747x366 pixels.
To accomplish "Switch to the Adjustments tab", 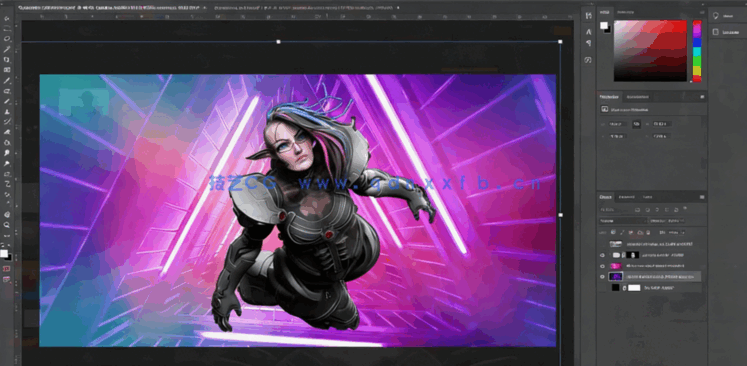I will click(x=637, y=97).
